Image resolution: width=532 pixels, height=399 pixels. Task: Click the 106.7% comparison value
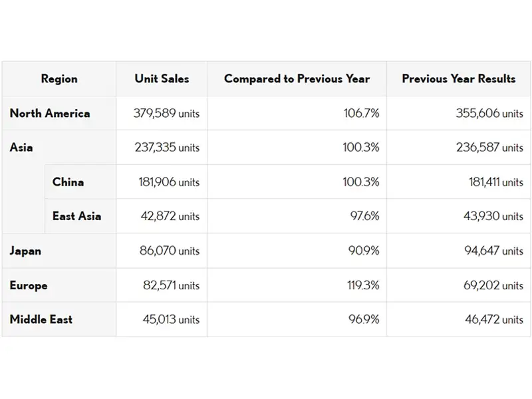click(361, 113)
